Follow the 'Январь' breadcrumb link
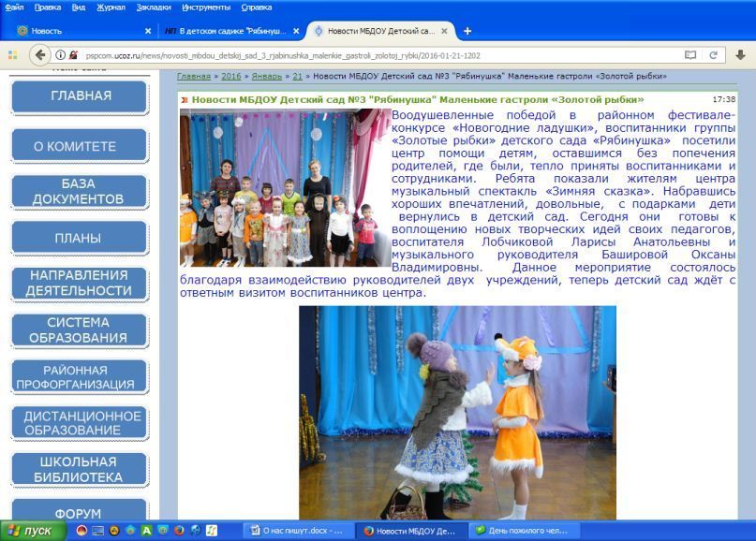The image size is (756, 541). 267,76
